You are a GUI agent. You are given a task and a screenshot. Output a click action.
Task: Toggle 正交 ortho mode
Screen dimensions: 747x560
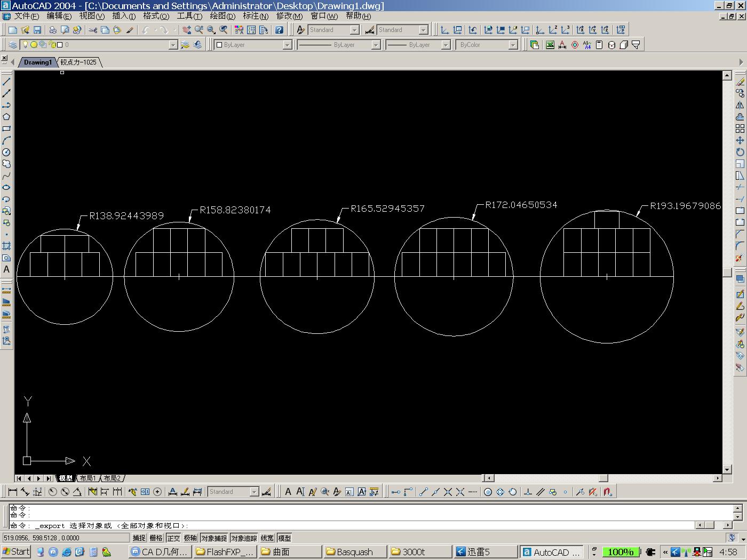[173, 538]
